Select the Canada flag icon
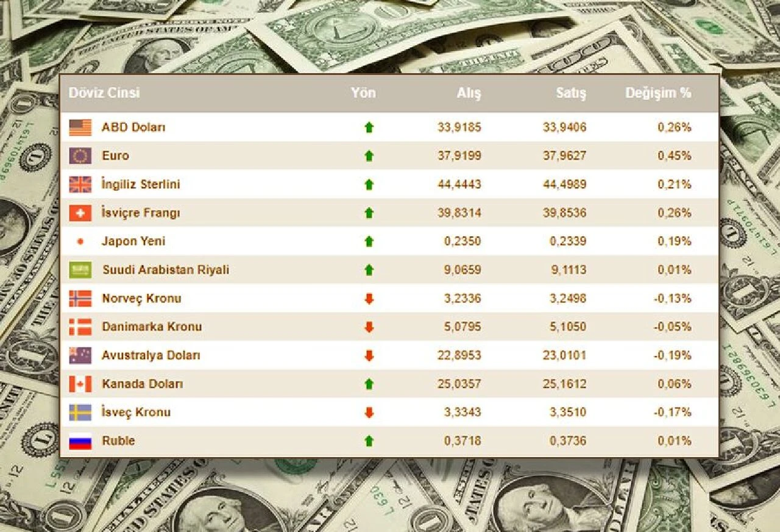Viewport: 780px width, 532px height. tap(80, 384)
